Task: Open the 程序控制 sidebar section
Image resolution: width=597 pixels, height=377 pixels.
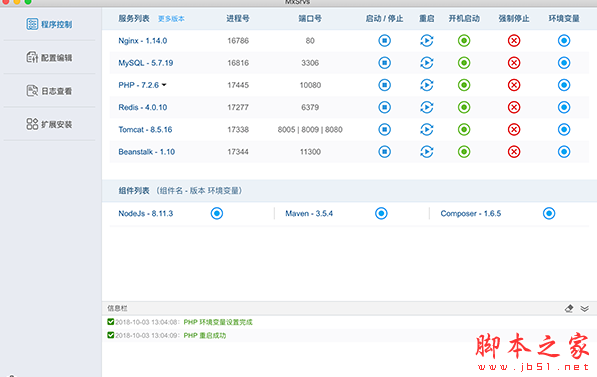Action: pos(49,24)
